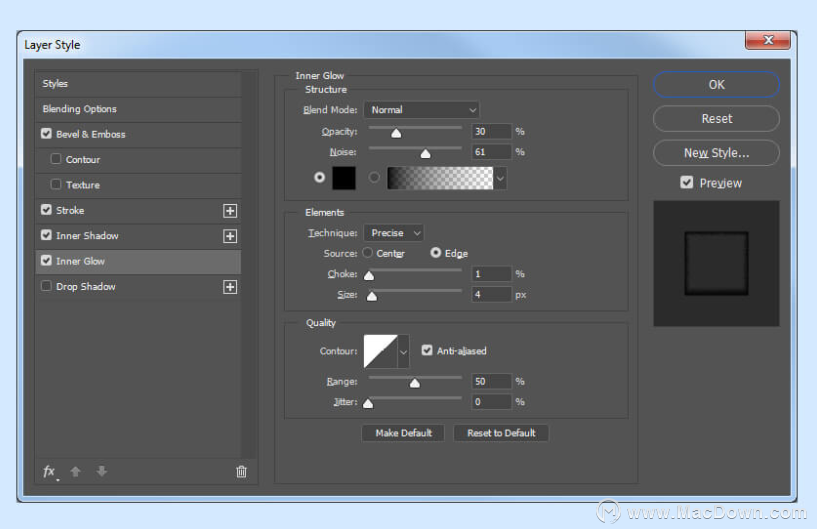Screen dimensions: 817x529
Task: Select the Stroke effect row
Action: 138,211
